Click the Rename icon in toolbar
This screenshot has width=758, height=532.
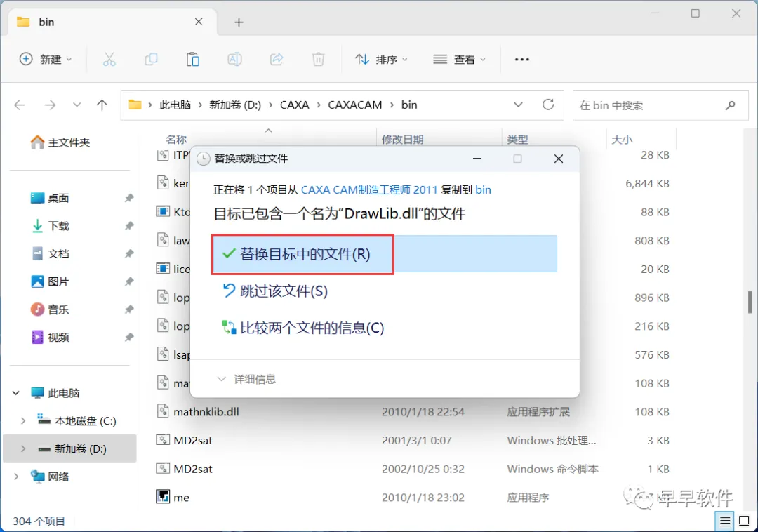click(234, 60)
